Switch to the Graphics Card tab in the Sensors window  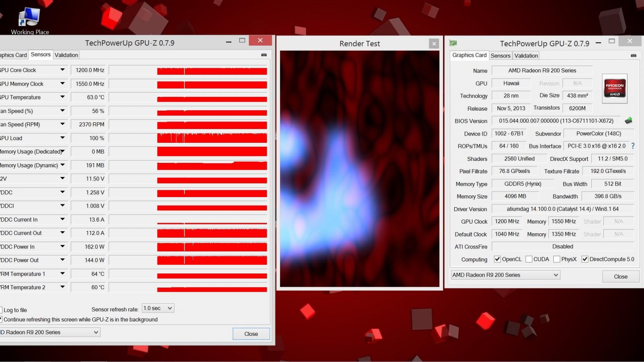pos(13,55)
